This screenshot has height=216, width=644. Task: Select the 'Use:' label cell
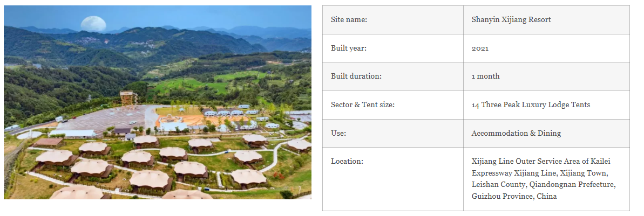[x=393, y=133]
